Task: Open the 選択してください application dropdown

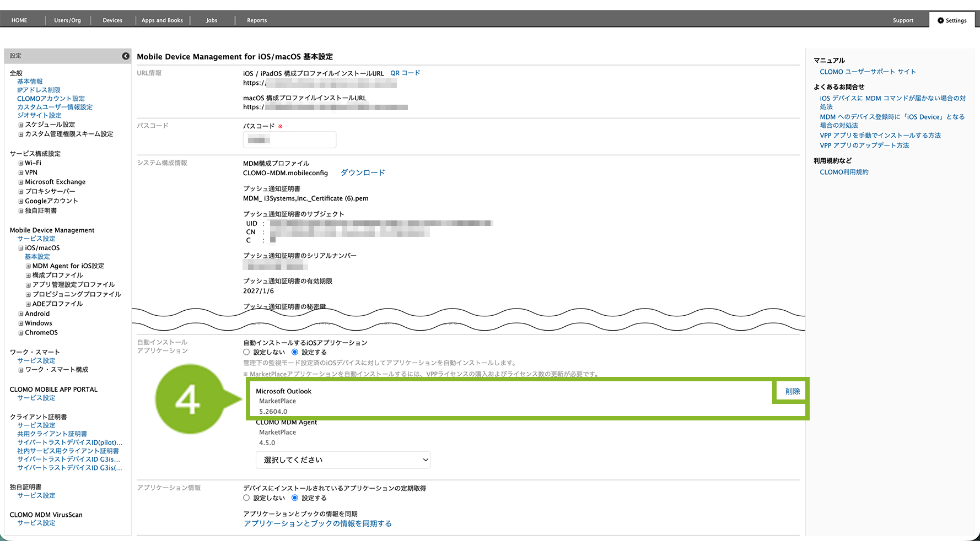Action: pos(343,460)
